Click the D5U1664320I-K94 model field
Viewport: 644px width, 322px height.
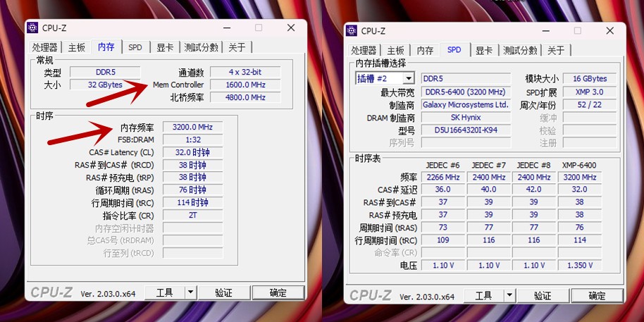[466, 130]
